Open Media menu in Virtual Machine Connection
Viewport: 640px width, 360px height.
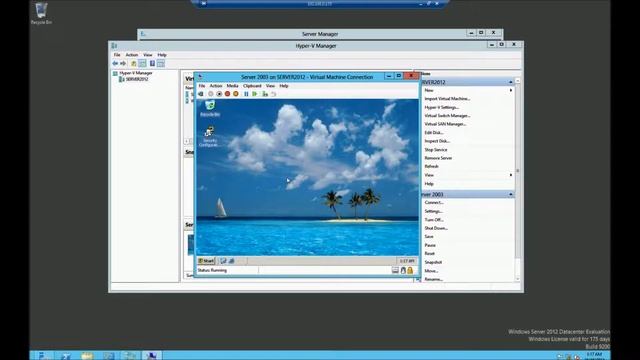232,86
